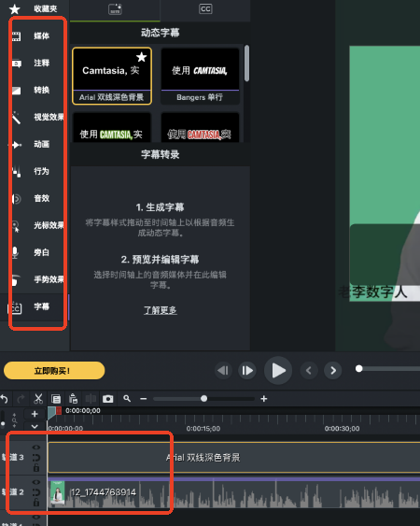420x526 pixels.
Task: Click the 0:00:15;00 mark on timeline ruler
Action: coord(203,429)
